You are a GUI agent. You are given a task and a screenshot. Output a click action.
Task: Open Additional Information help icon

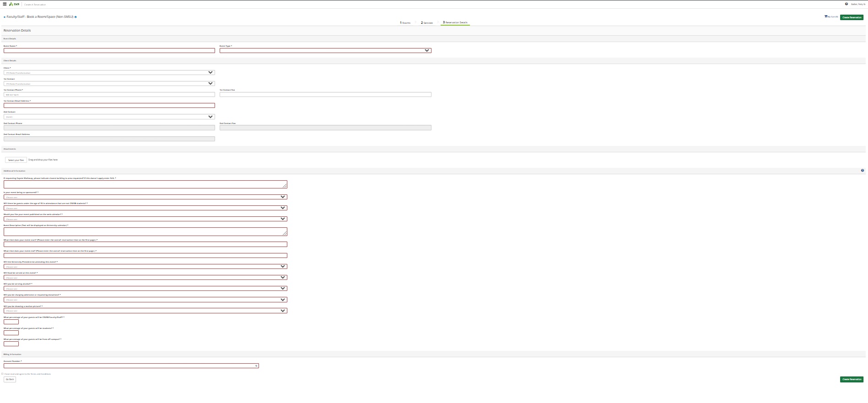[x=863, y=171]
